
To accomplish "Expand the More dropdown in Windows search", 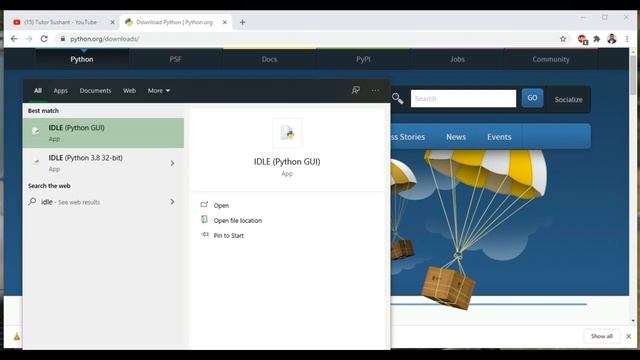I will tap(159, 91).
